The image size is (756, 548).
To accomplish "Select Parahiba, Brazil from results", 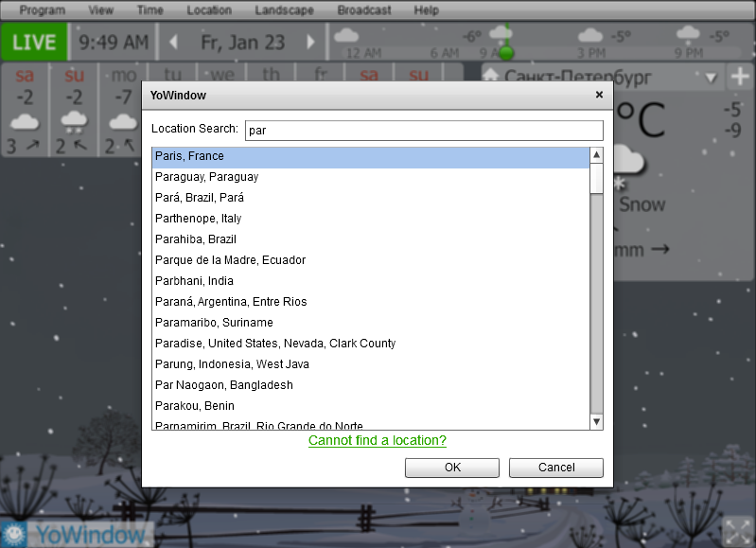I will click(x=370, y=239).
